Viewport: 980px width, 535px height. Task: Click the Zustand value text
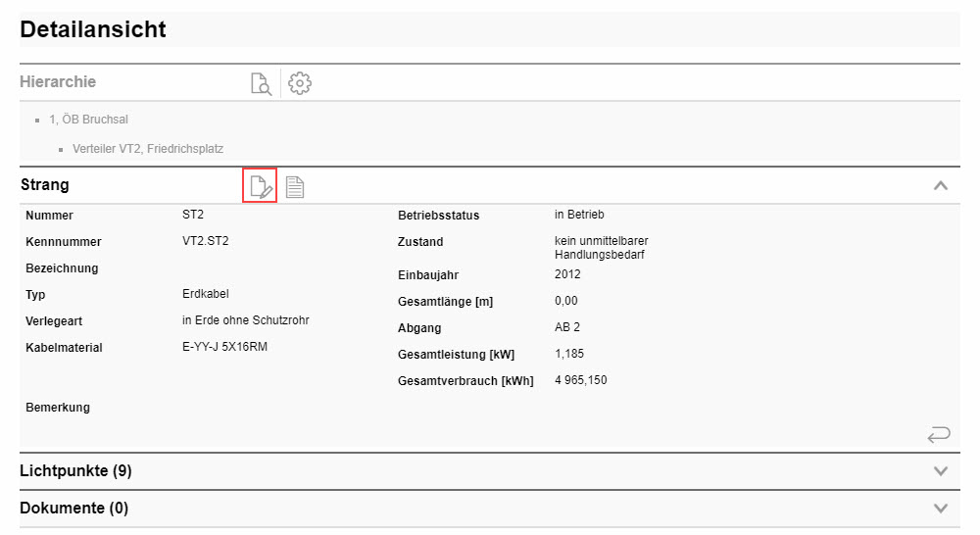point(600,248)
